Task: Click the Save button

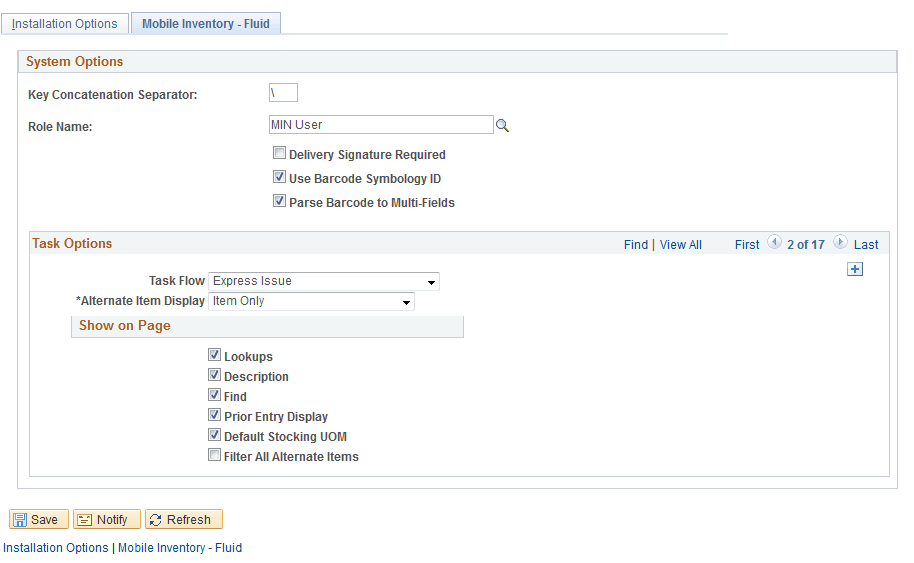Action: [x=38, y=519]
